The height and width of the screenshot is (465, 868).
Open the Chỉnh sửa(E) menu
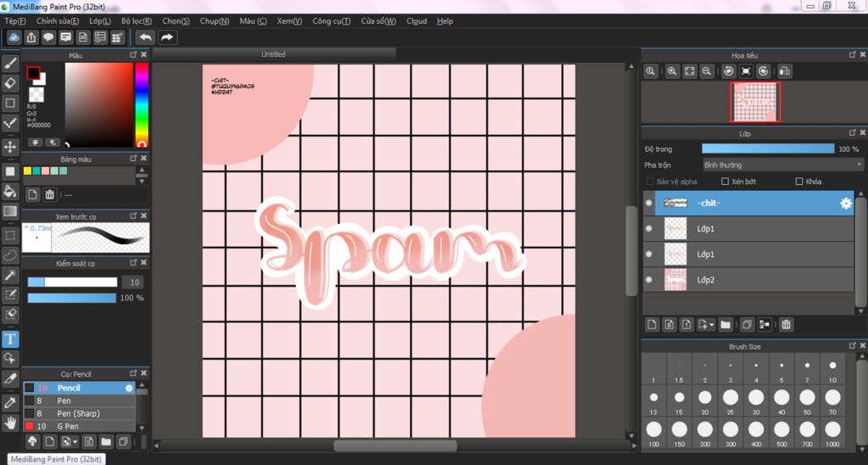(58, 21)
